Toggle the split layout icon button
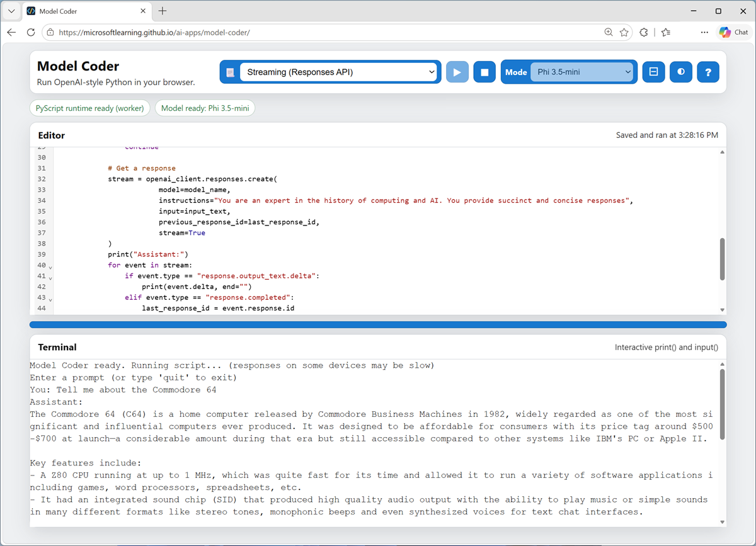 (653, 72)
